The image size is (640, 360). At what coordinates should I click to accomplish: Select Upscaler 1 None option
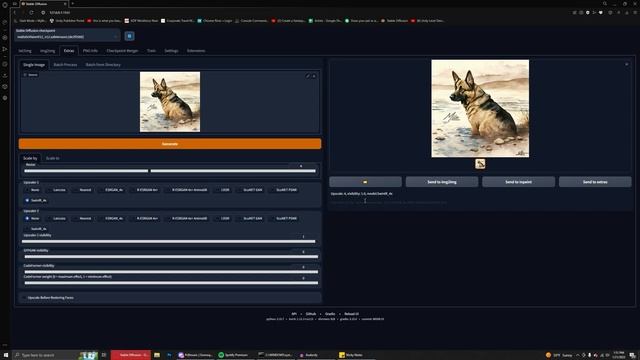click(x=31, y=190)
